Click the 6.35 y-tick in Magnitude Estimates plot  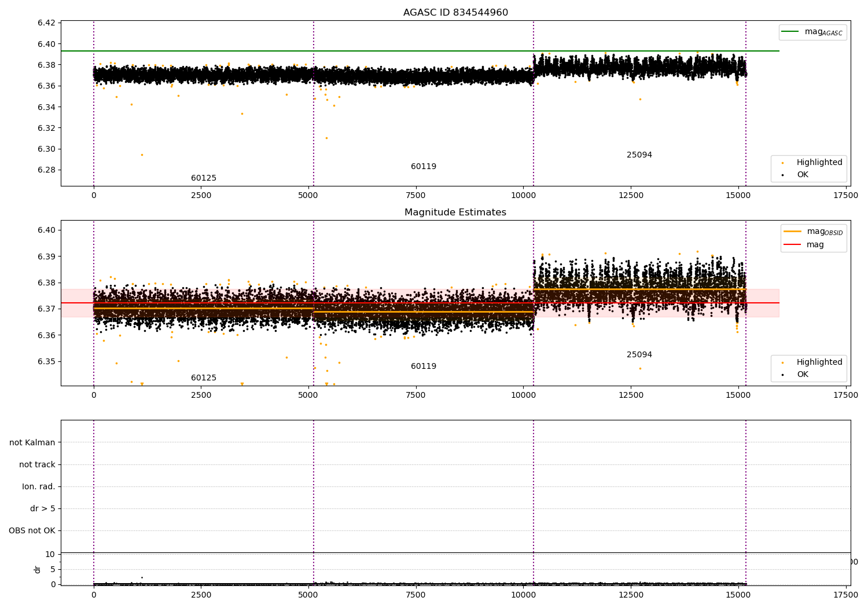[x=46, y=362]
